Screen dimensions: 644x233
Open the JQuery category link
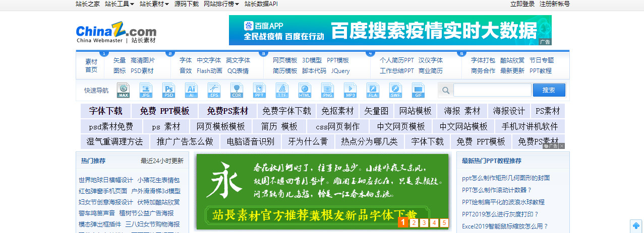340,71
